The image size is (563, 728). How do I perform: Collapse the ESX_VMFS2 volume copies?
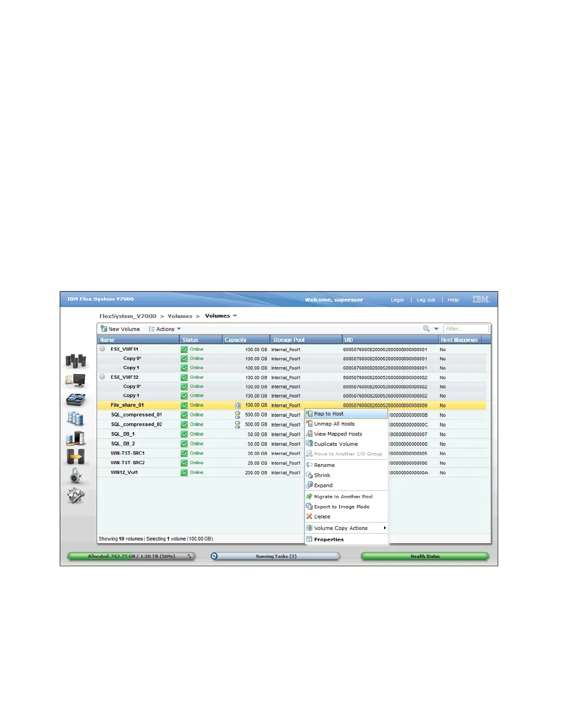coord(102,377)
